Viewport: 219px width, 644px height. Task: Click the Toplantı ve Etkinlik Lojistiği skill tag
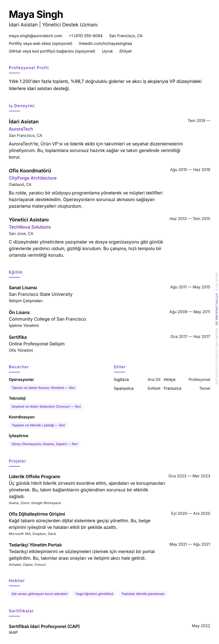click(x=38, y=425)
